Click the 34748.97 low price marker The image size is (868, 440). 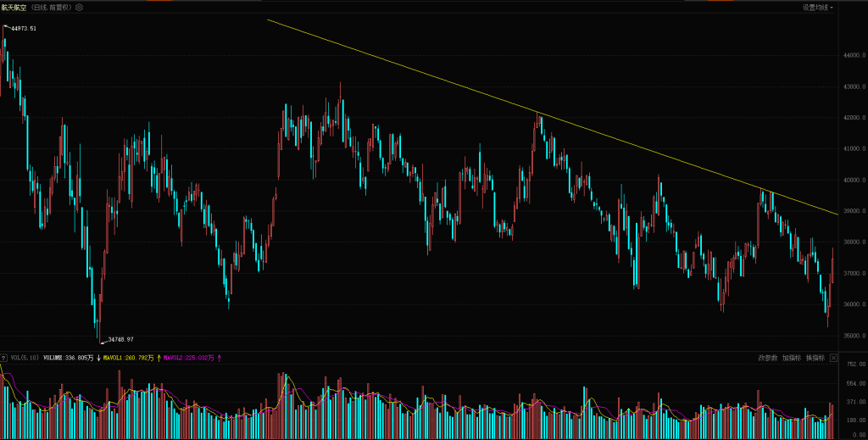[x=120, y=340]
